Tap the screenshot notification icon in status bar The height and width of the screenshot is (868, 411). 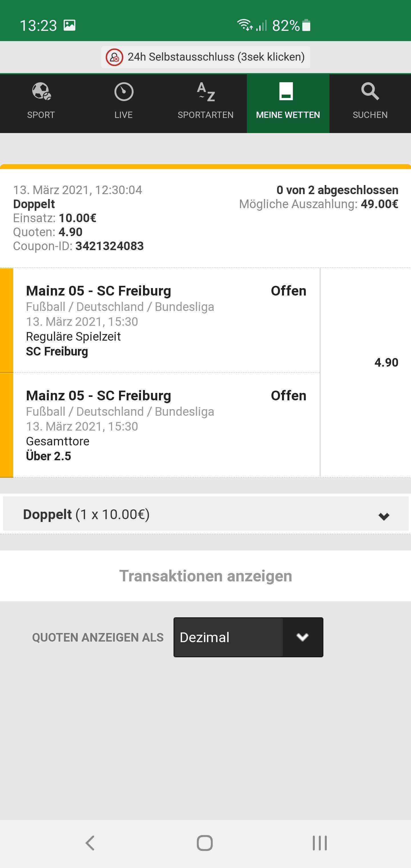(x=69, y=25)
